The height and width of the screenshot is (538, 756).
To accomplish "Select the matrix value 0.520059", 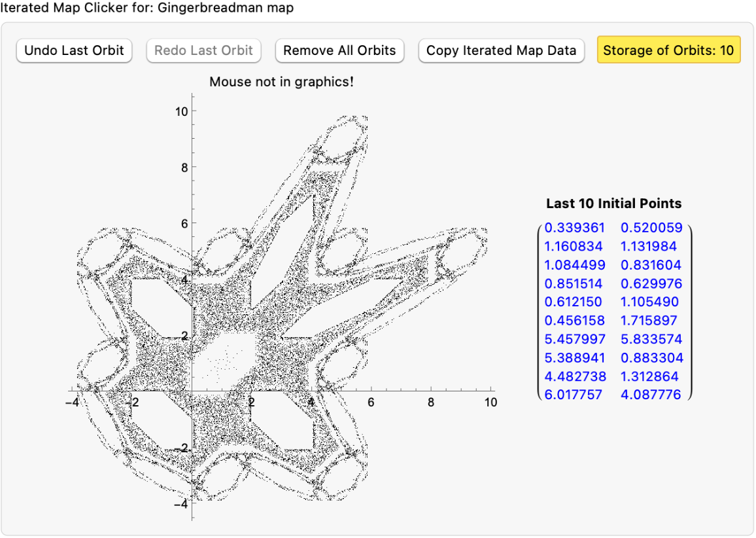I will [651, 228].
